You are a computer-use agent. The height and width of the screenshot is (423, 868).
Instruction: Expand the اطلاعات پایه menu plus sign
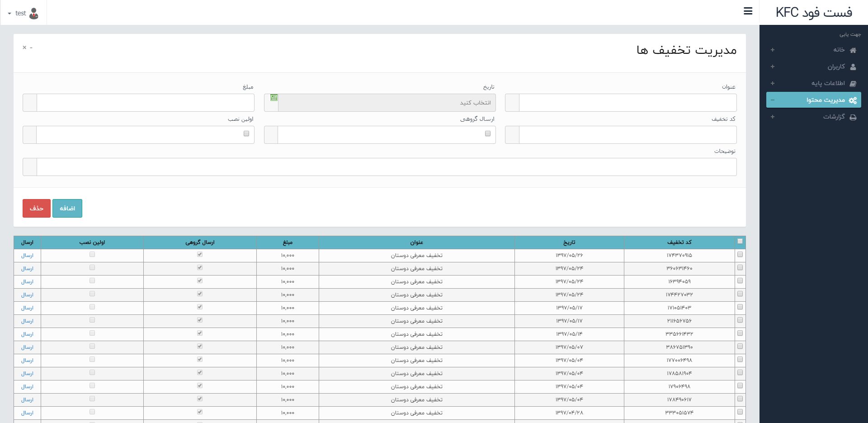(x=773, y=83)
